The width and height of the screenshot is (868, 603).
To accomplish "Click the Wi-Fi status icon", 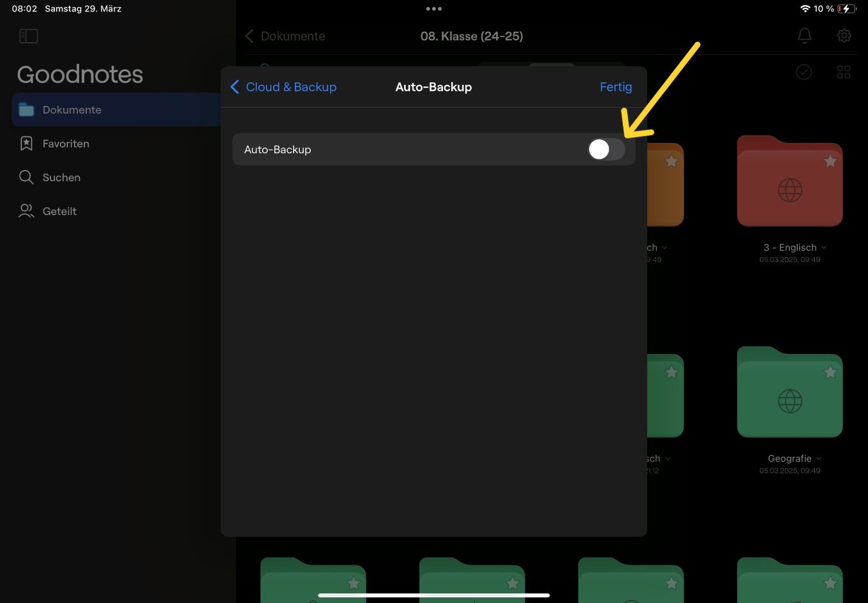I will point(805,9).
